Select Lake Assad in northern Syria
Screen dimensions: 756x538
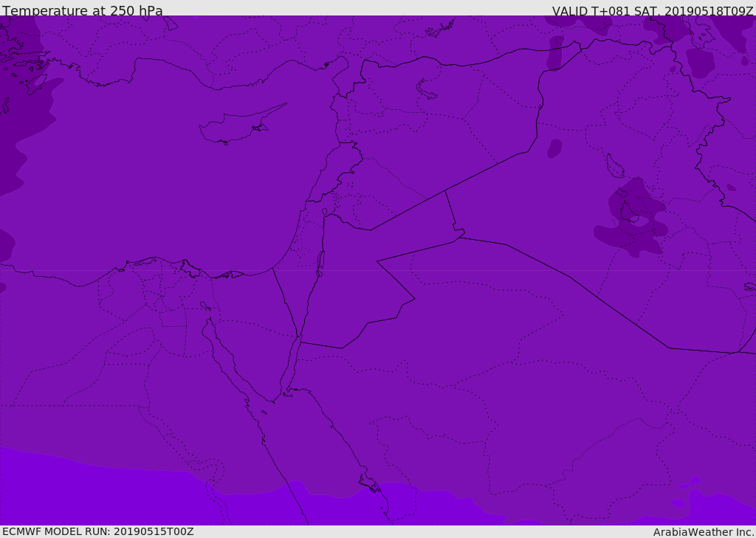[425, 90]
